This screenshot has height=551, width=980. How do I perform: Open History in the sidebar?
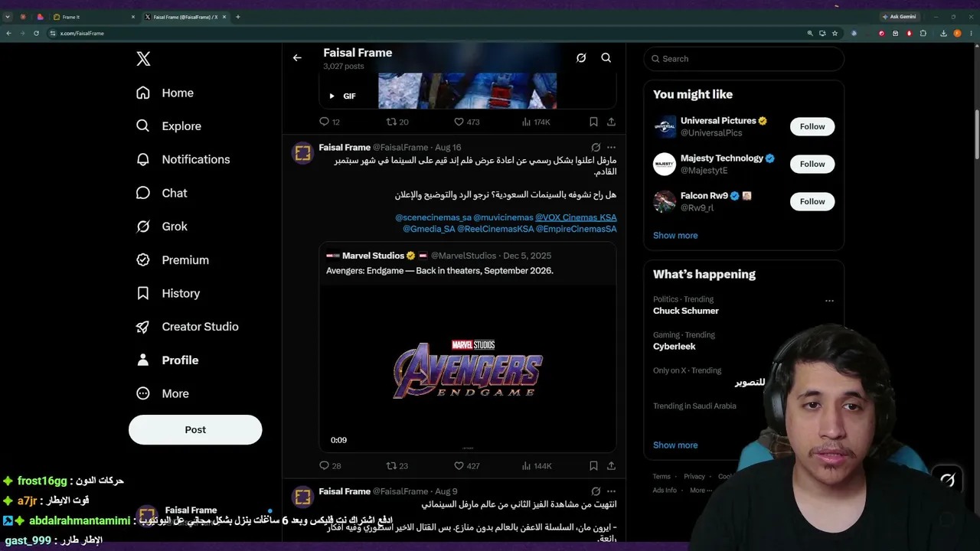[168, 293]
